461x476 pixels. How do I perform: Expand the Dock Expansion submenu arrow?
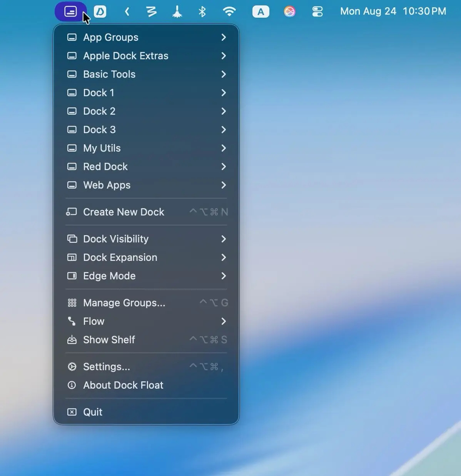[x=224, y=257]
